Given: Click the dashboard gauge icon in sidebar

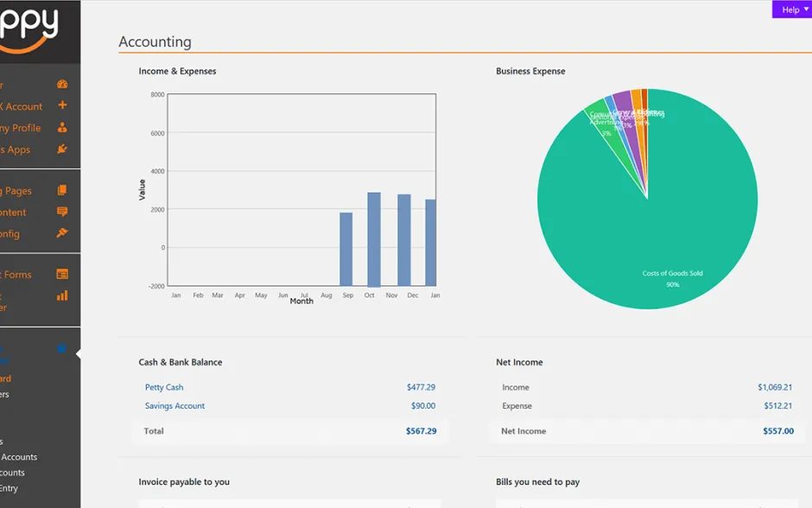Looking at the screenshot, I should tap(61, 85).
